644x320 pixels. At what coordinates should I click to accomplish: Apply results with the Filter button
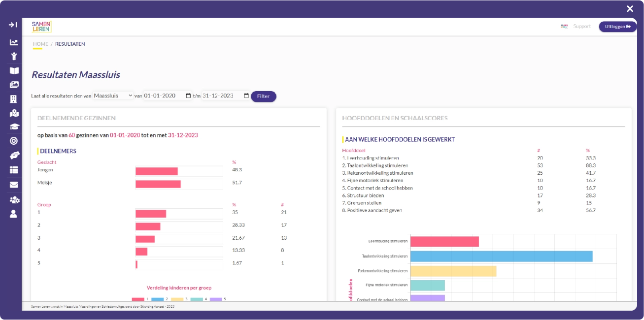tap(264, 96)
